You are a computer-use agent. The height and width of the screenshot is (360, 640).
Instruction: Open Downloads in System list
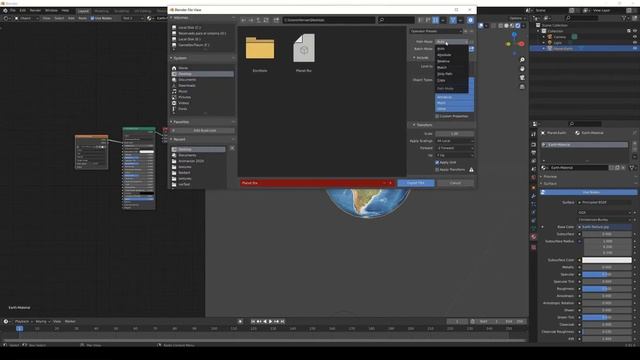point(187,85)
